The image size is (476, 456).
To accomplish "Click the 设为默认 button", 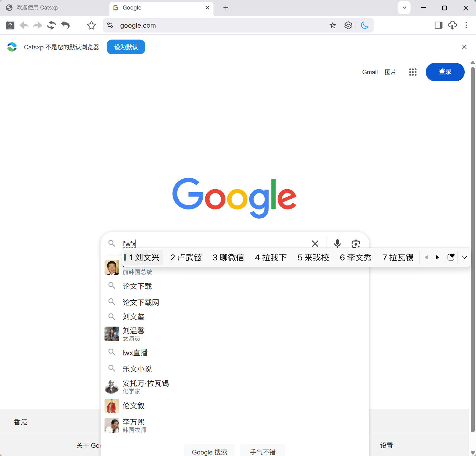I will (126, 47).
